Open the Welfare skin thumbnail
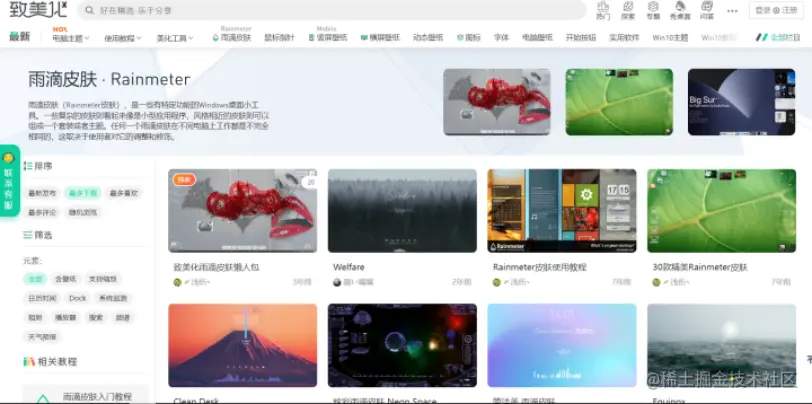This screenshot has width=812, height=404. coord(402,211)
